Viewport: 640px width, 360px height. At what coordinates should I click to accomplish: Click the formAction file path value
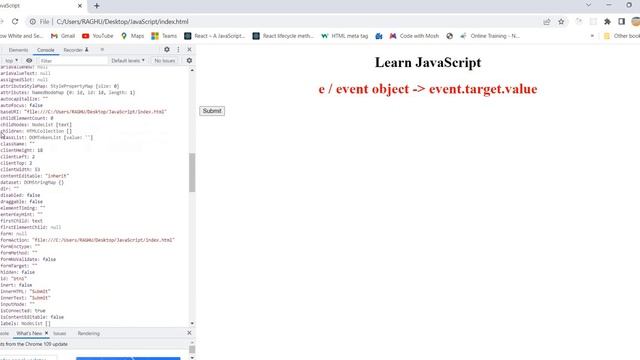click(103, 240)
